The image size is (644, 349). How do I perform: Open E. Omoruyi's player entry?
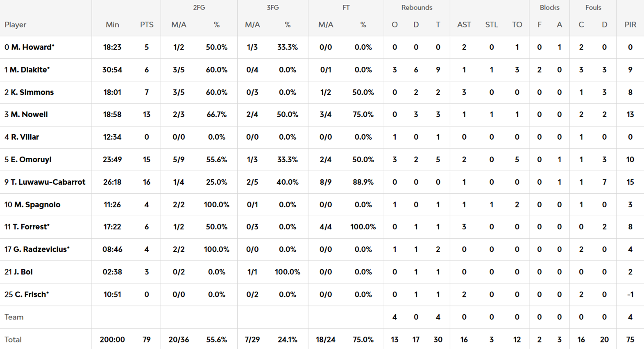pos(31,159)
